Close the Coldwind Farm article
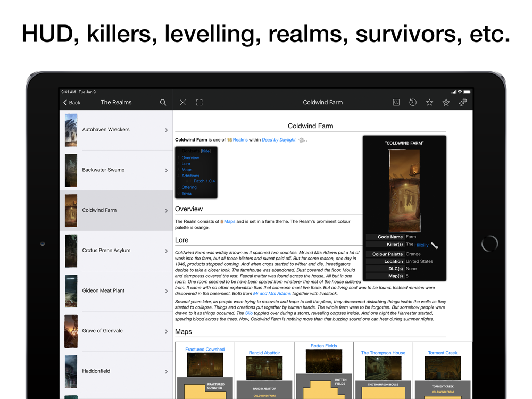Viewport: 532px width, 399px height. point(182,103)
